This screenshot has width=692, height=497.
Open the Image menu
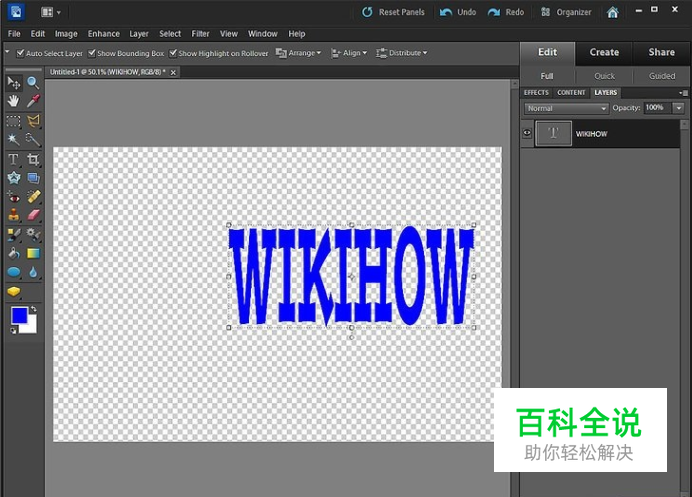point(66,34)
